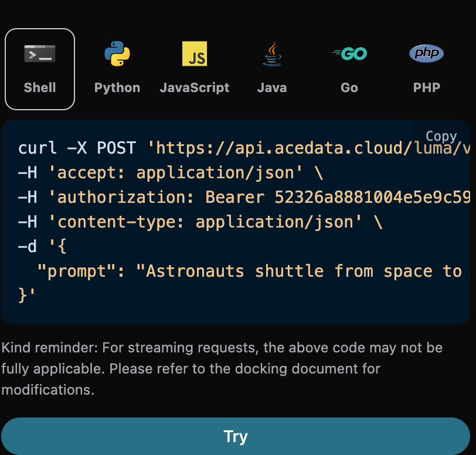Open the Go code tab

(x=349, y=69)
